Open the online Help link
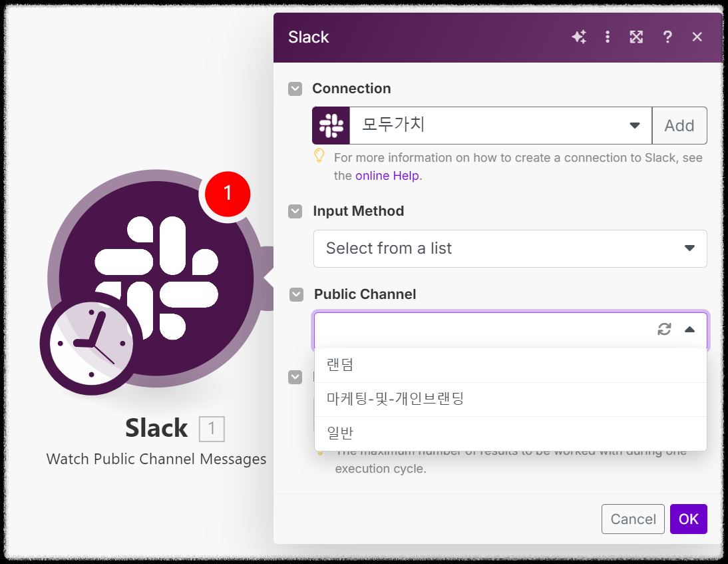This screenshot has height=564, width=728. (387, 175)
